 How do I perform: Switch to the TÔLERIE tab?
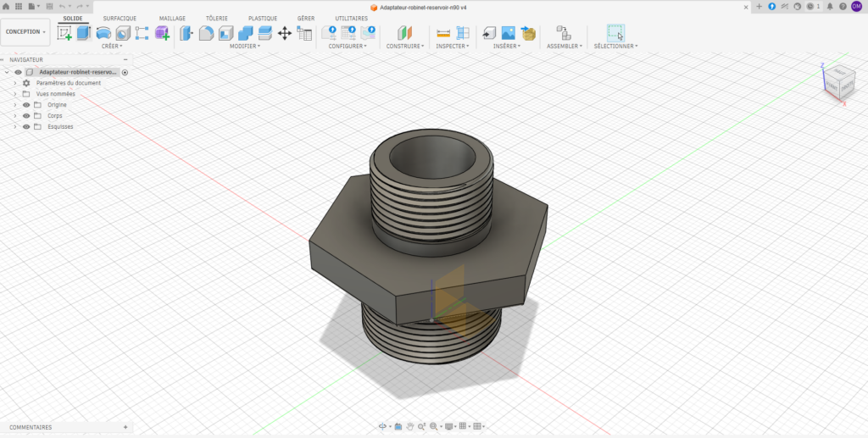(x=217, y=19)
